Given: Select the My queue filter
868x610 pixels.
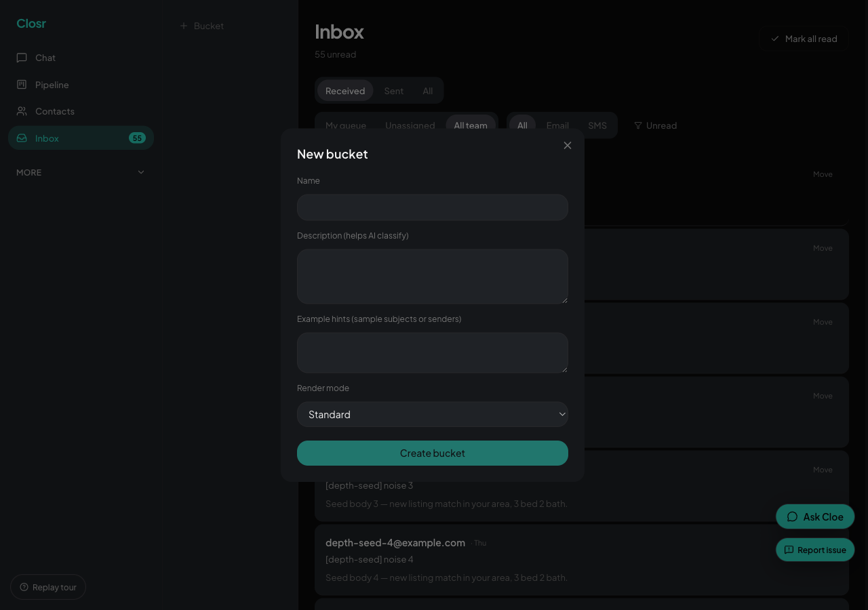Looking at the screenshot, I should pyautogui.click(x=346, y=125).
